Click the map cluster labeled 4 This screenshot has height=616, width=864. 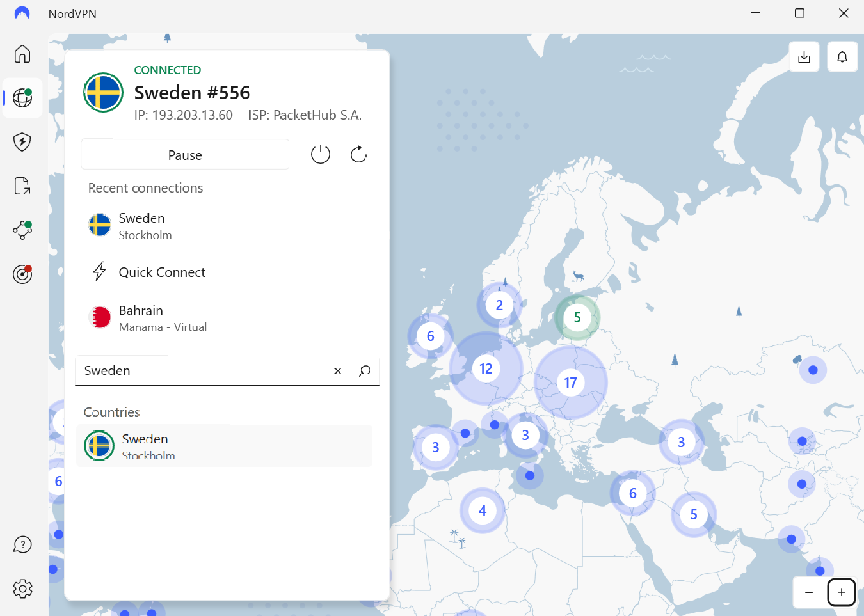483,510
